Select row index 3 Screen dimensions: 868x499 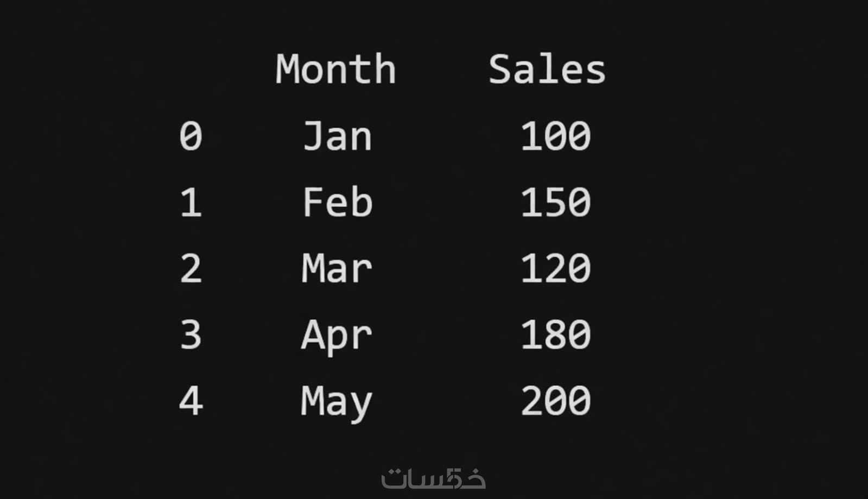click(191, 335)
